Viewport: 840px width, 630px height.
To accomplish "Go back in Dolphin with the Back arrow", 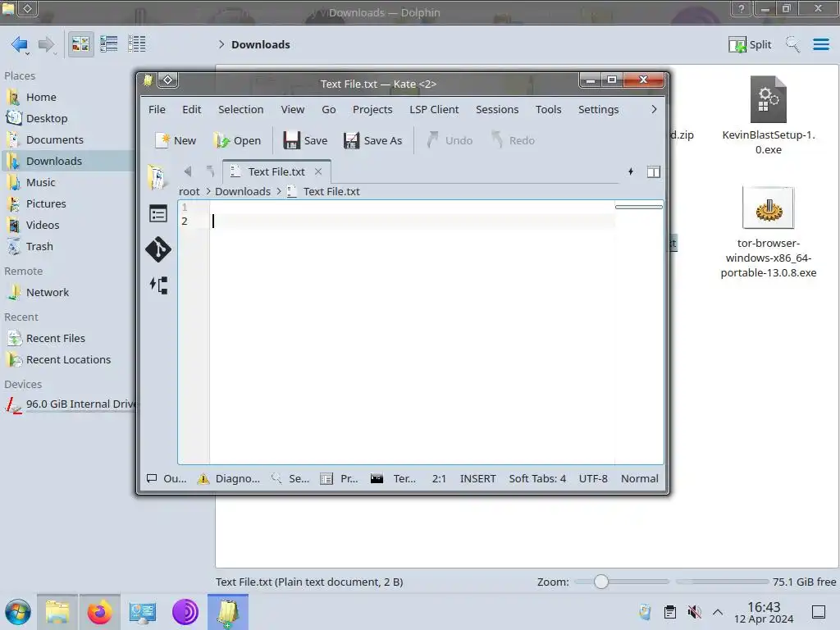I will (x=20, y=44).
